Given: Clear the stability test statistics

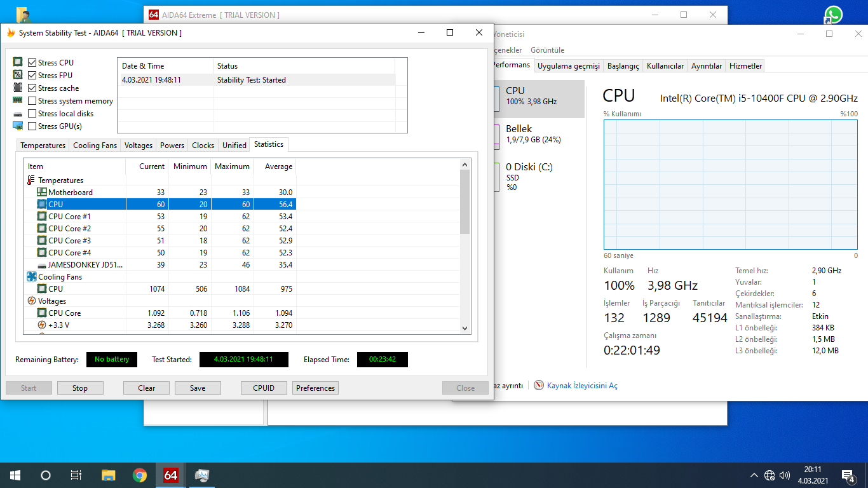Looking at the screenshot, I should click(x=147, y=388).
